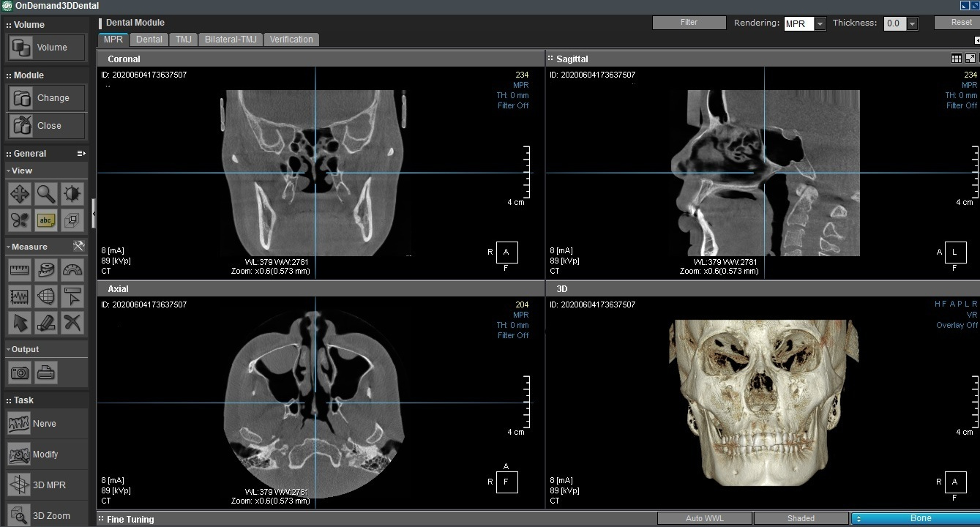The image size is (980, 527).
Task: Select the protractor angle tool
Action: (72, 270)
